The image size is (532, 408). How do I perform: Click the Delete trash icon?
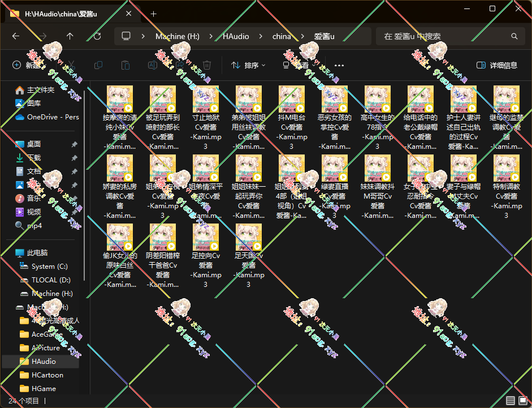(x=207, y=65)
